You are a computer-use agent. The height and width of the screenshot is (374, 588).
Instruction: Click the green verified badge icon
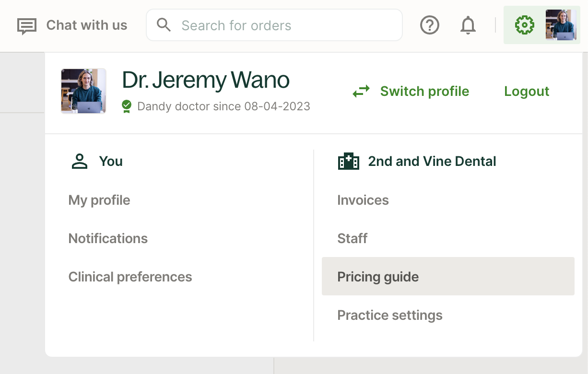[x=127, y=106]
